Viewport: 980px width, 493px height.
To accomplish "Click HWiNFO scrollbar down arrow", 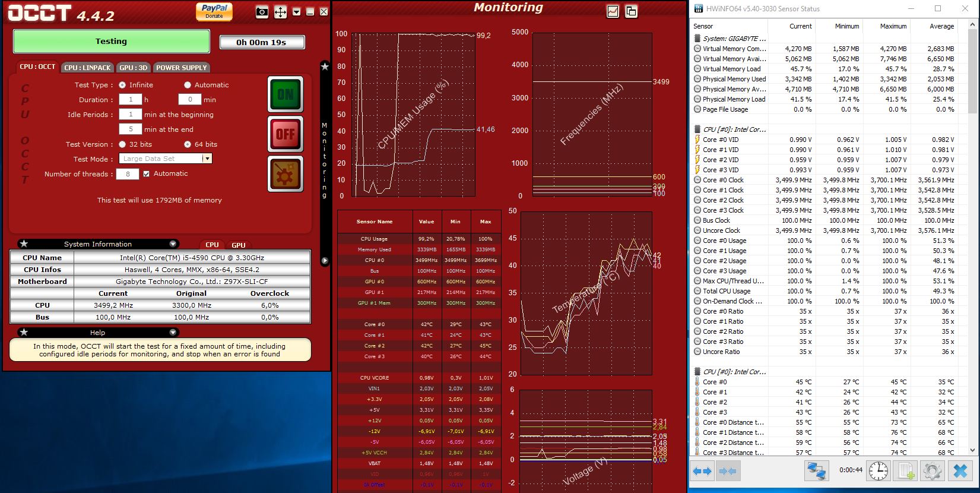I will [972, 451].
